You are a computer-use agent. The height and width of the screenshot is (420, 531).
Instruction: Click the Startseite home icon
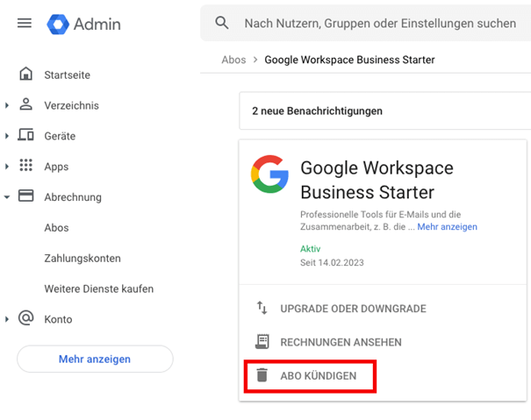[25, 74]
